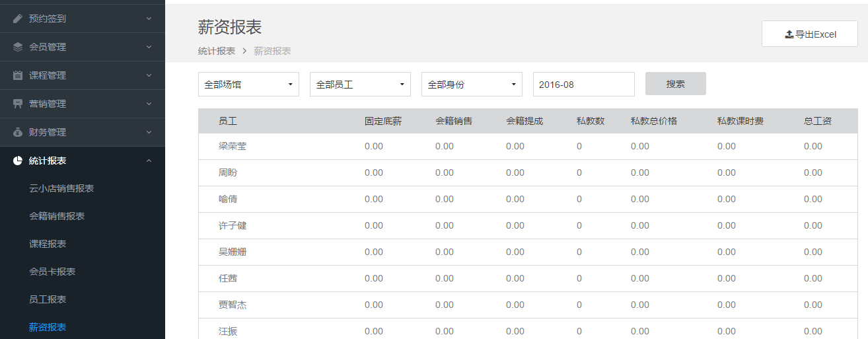Export the report with 导出Excel
The width and height of the screenshot is (868, 339).
[x=810, y=34]
